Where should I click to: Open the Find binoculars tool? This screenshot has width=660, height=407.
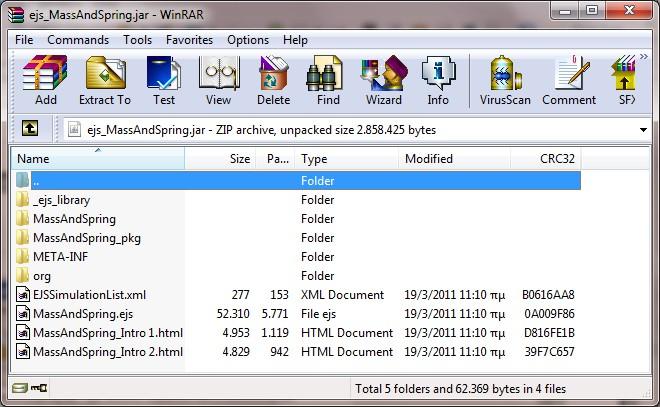click(x=328, y=80)
